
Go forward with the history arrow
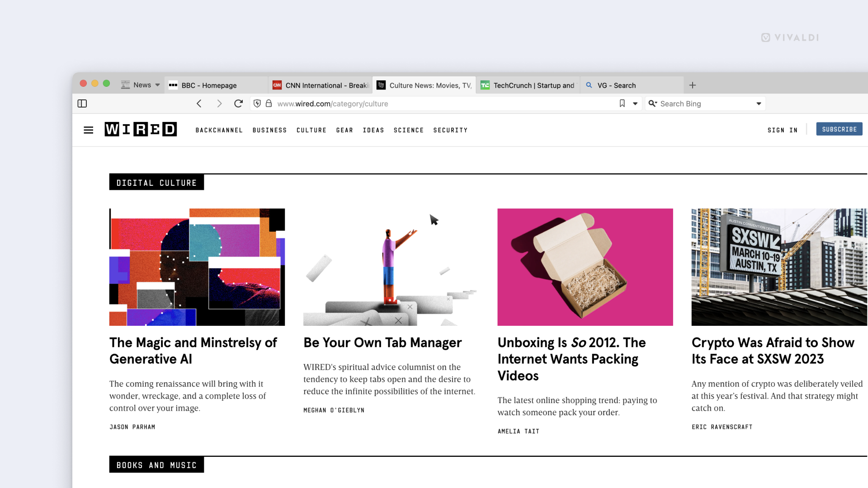click(x=219, y=103)
